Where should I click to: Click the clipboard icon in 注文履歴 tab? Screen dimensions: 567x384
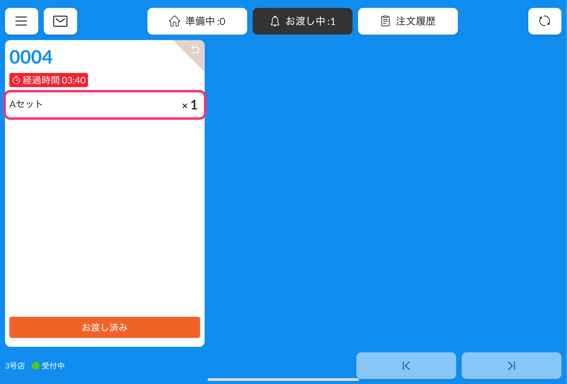tap(385, 21)
